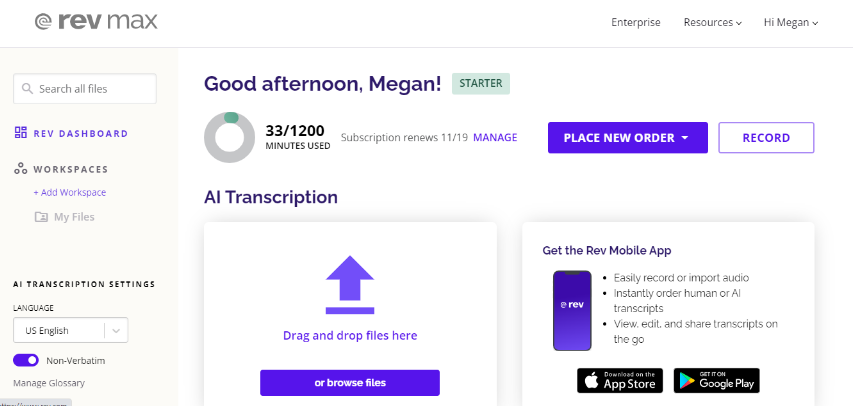
Task: Go to Rev Dashboard
Action: [81, 133]
